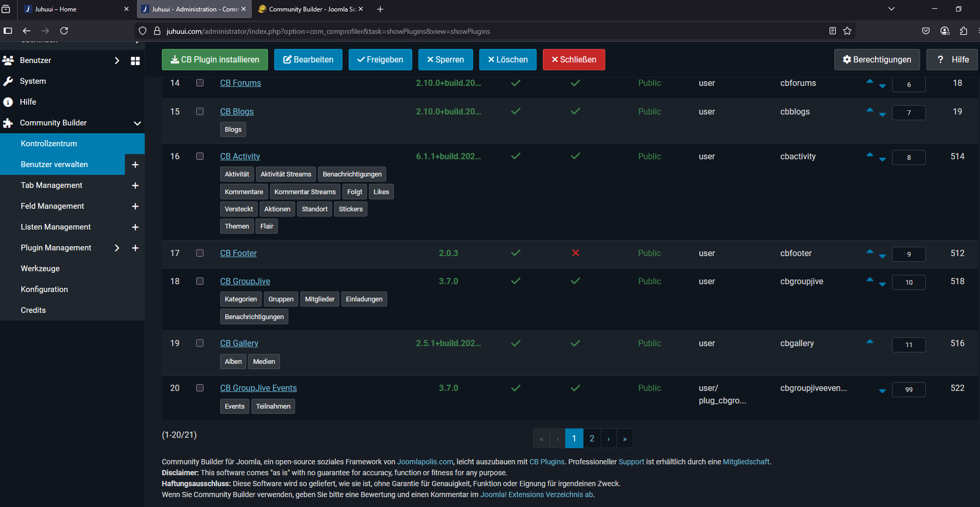Click the Bearbeiten button
Viewport: 980px width, 507px height.
pos(308,59)
